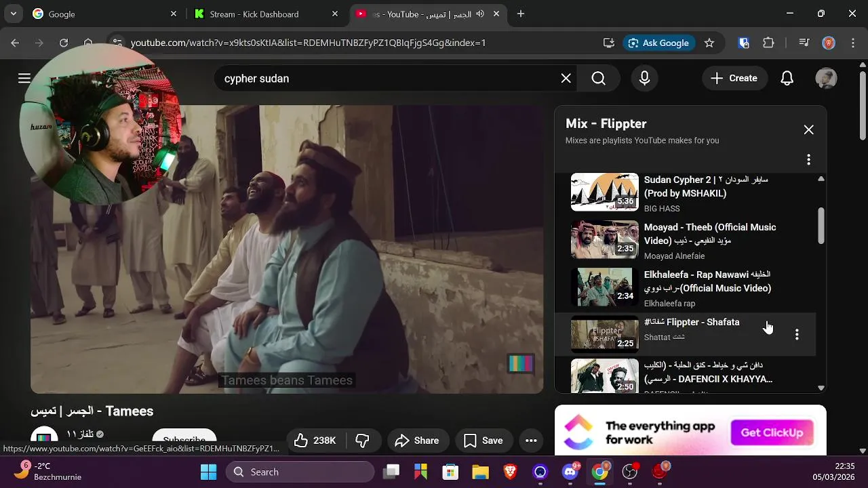Open the YouTube hamburger guide menu
This screenshot has width=868, height=488.
pyautogui.click(x=24, y=79)
